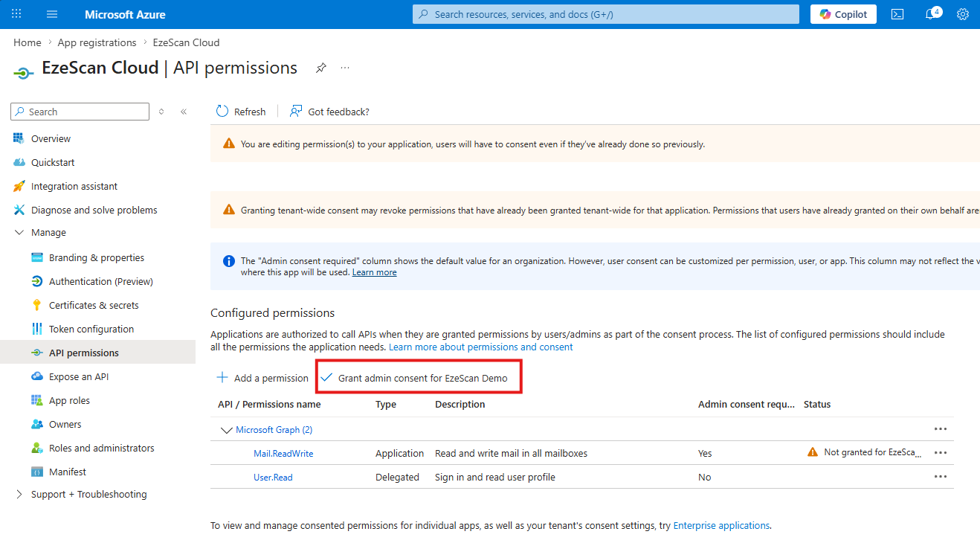
Task: Click the App roles icon
Action: 37,400
